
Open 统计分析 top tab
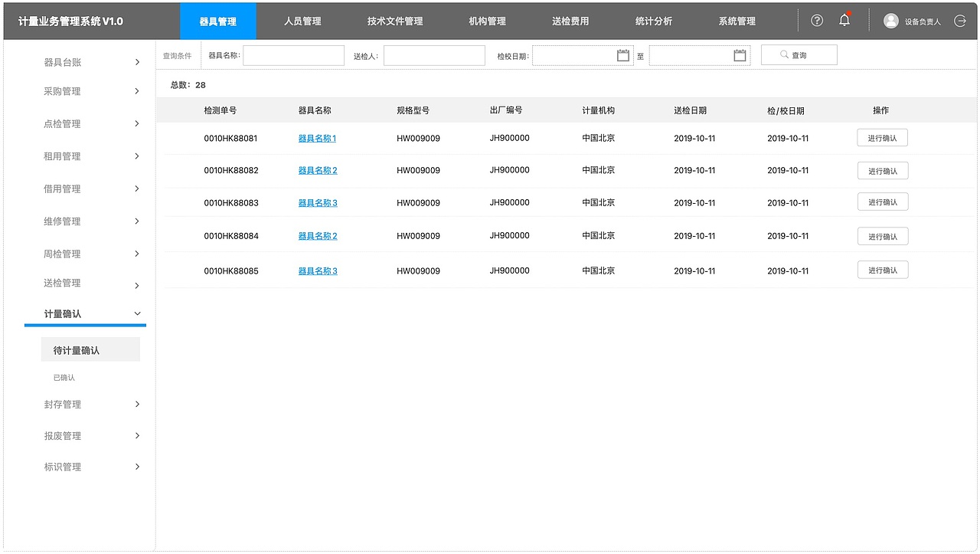[654, 21]
